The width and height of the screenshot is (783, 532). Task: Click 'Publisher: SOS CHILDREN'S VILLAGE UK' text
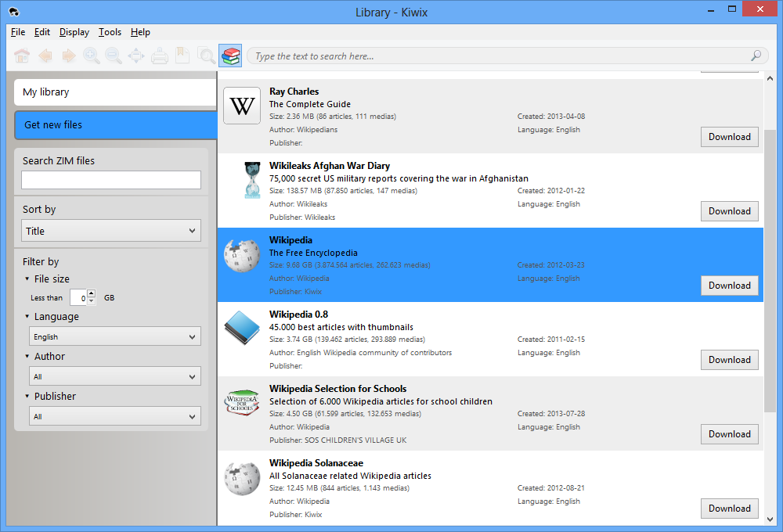point(338,440)
